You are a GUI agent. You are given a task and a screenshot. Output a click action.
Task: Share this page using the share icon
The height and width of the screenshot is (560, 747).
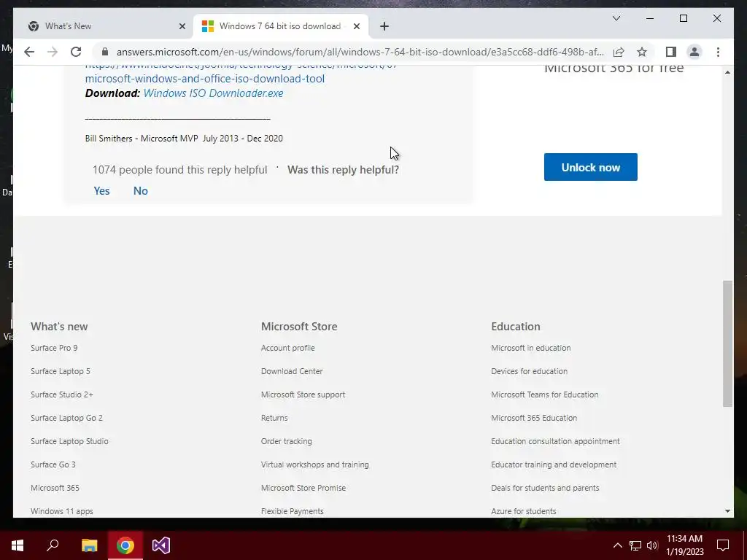pyautogui.click(x=619, y=52)
